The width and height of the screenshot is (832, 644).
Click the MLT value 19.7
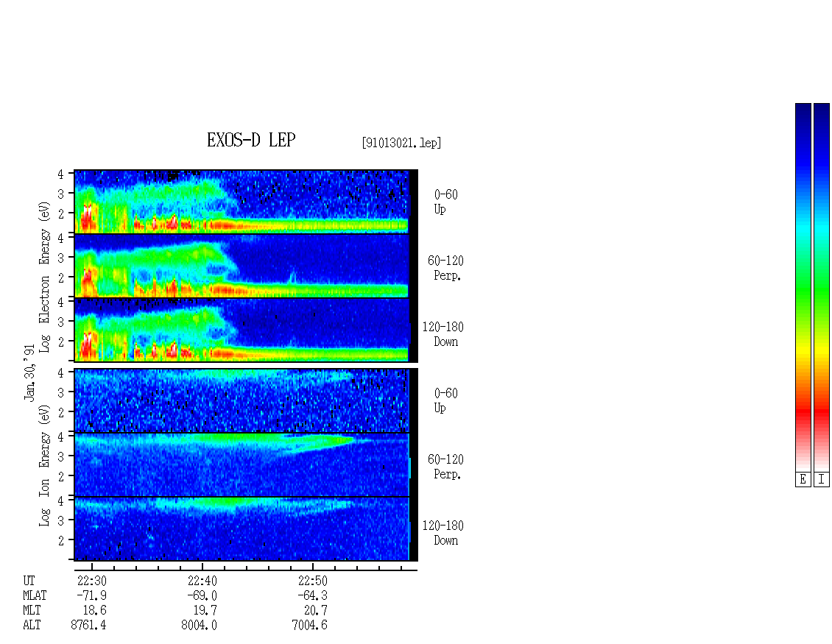pos(205,611)
